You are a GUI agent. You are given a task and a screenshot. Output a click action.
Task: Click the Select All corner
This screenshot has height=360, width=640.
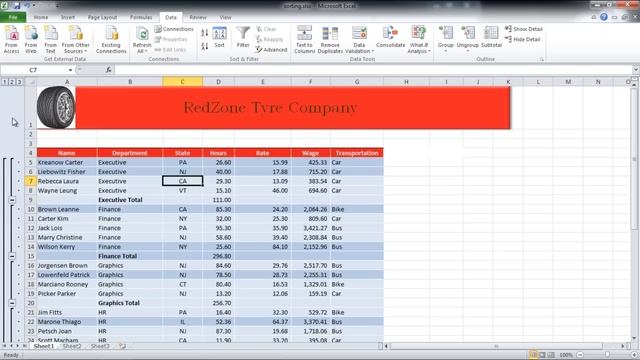point(31,82)
